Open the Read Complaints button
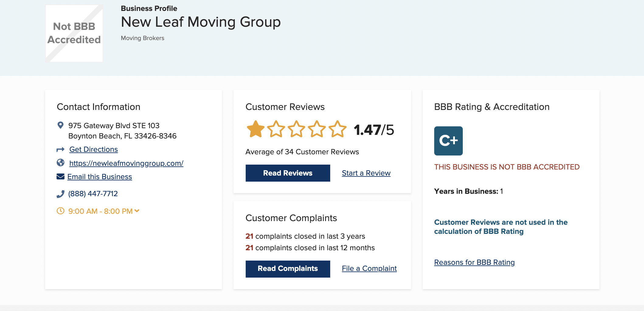644x311 pixels. pyautogui.click(x=288, y=269)
